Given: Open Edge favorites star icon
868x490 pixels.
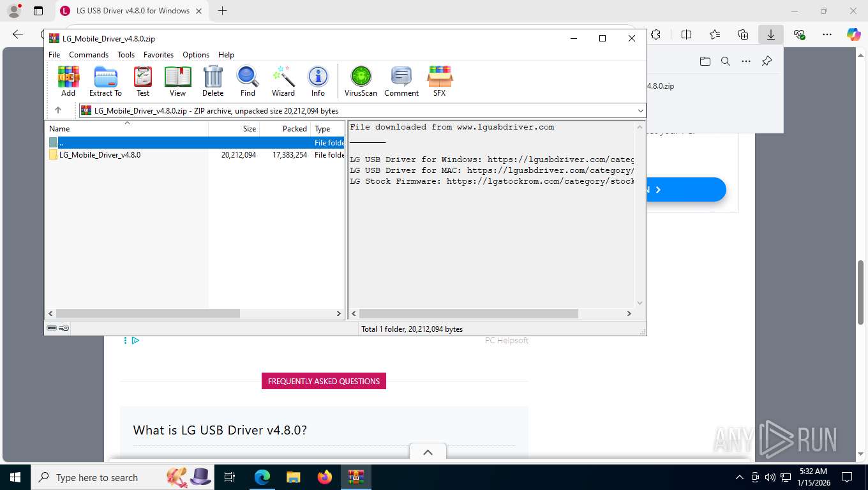Looking at the screenshot, I should [715, 34].
